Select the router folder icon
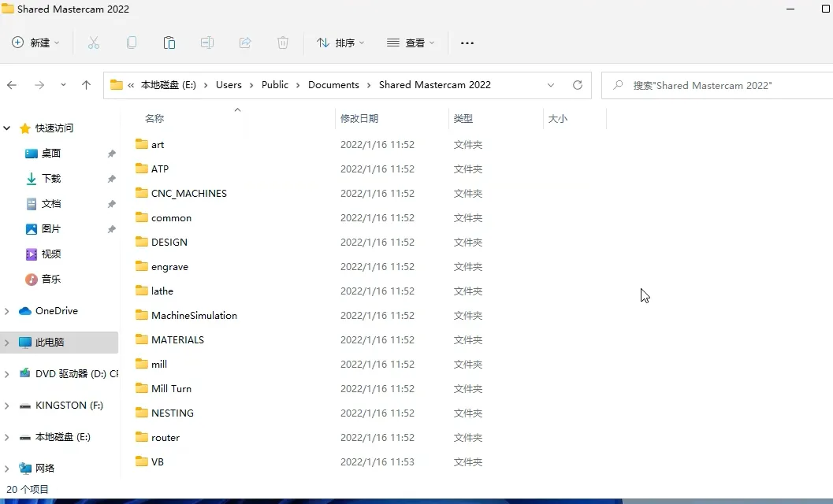Image resolution: width=833 pixels, height=504 pixels. point(141,437)
